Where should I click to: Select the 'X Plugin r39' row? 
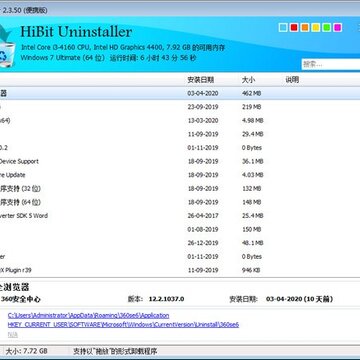(x=180, y=270)
